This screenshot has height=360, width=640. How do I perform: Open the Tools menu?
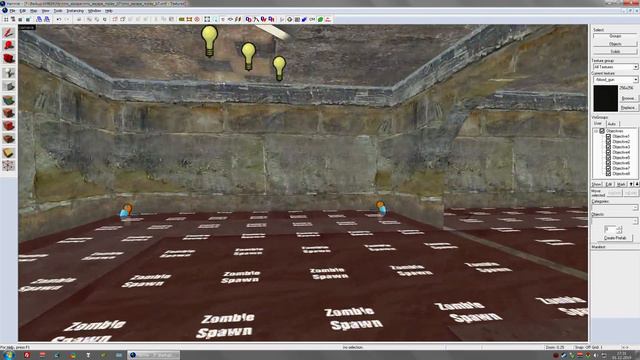pos(58,11)
